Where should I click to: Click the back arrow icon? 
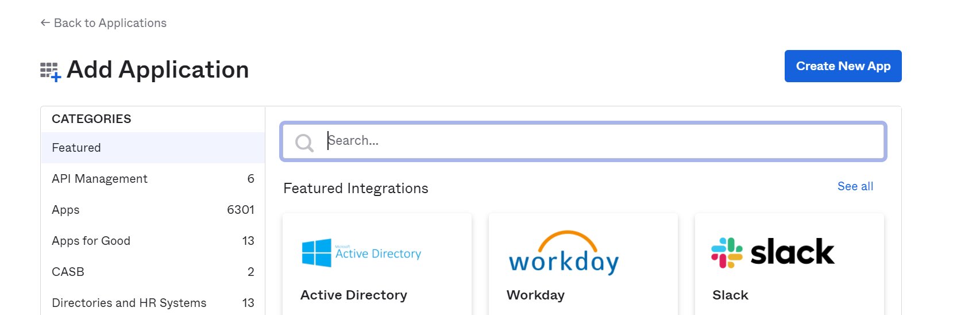(45, 23)
